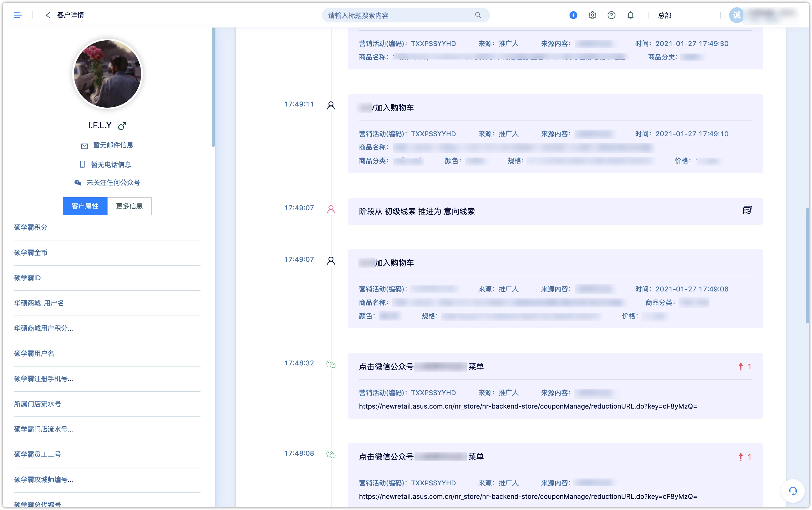
Task: Open the notifications bell icon
Action: [x=630, y=15]
